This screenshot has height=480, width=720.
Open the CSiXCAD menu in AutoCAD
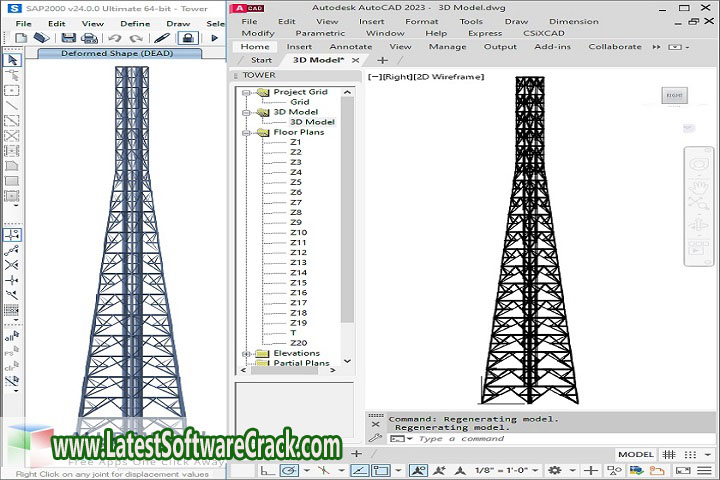coord(544,33)
